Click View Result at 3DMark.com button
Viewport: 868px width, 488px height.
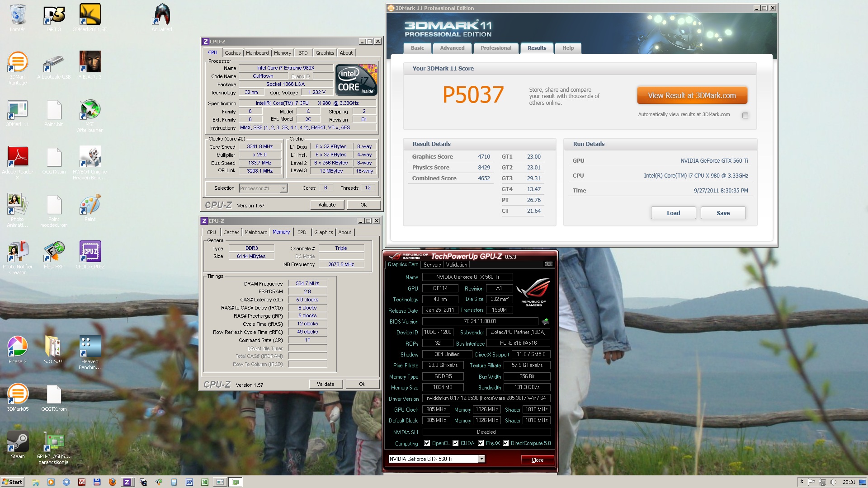pos(692,95)
